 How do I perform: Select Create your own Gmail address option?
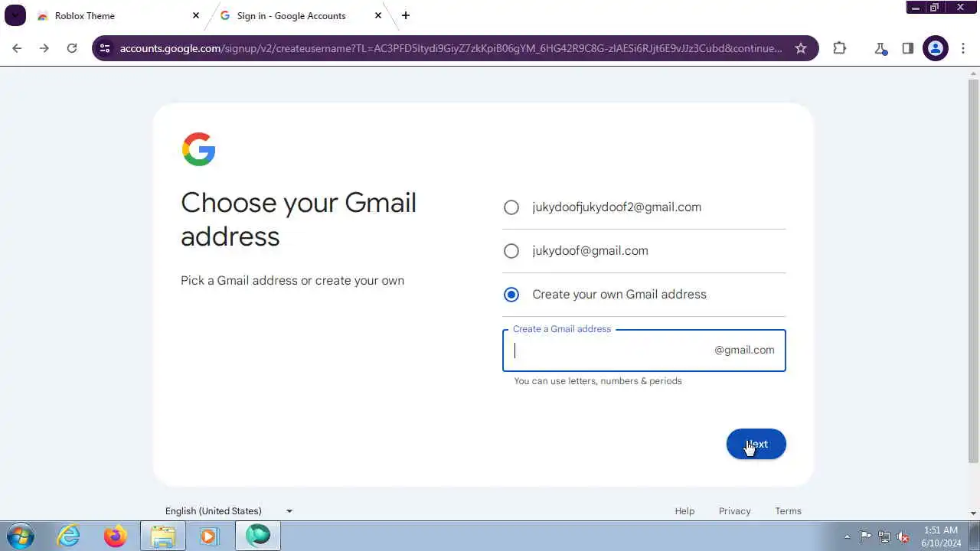click(x=511, y=295)
